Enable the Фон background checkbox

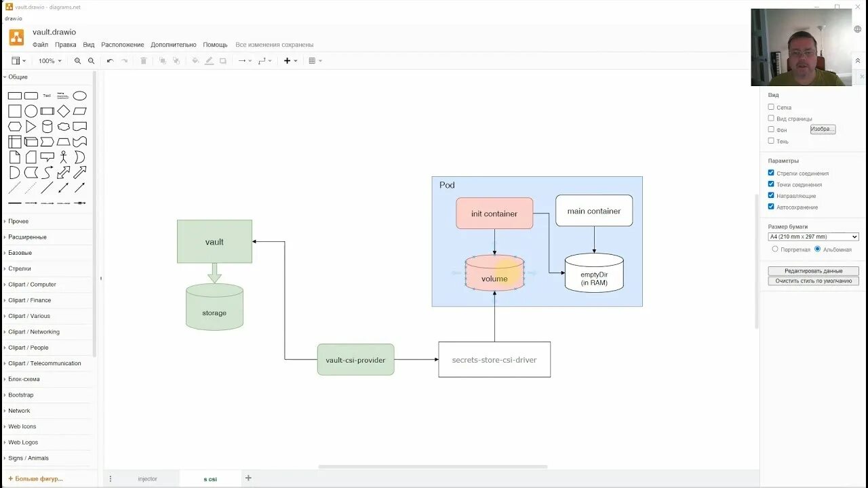coord(771,129)
